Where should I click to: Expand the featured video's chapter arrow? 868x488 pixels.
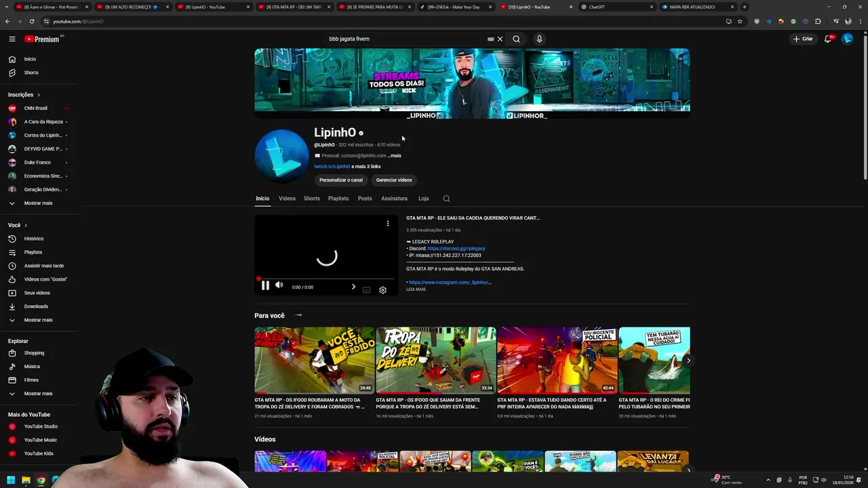[x=353, y=287]
